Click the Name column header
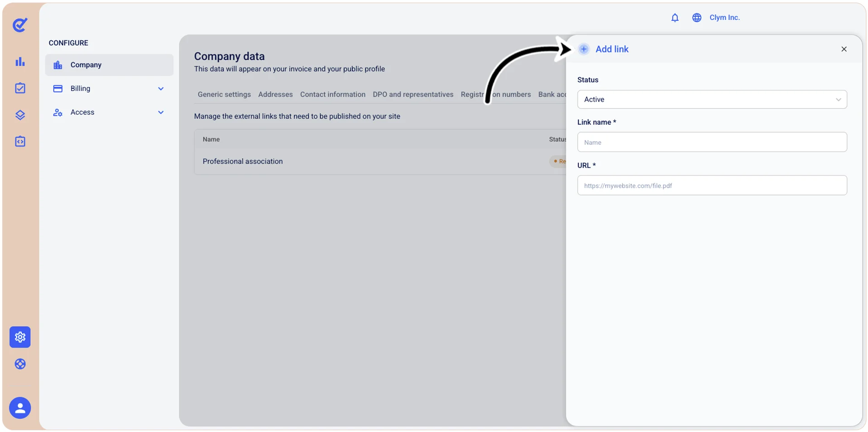Viewport: 868px width, 432px height. pos(211,139)
